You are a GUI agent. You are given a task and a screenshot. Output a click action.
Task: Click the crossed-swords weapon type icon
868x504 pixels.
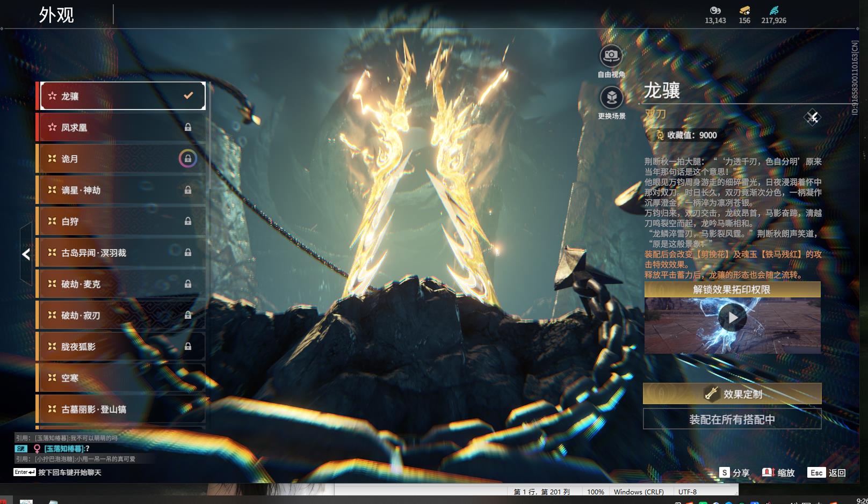(x=812, y=117)
